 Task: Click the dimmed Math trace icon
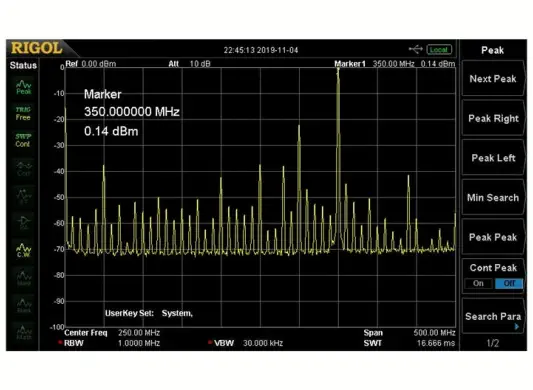click(x=24, y=333)
